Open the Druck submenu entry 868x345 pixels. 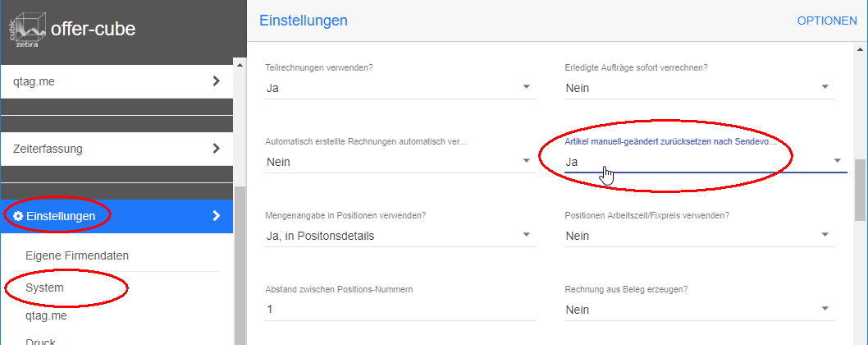coord(42,340)
